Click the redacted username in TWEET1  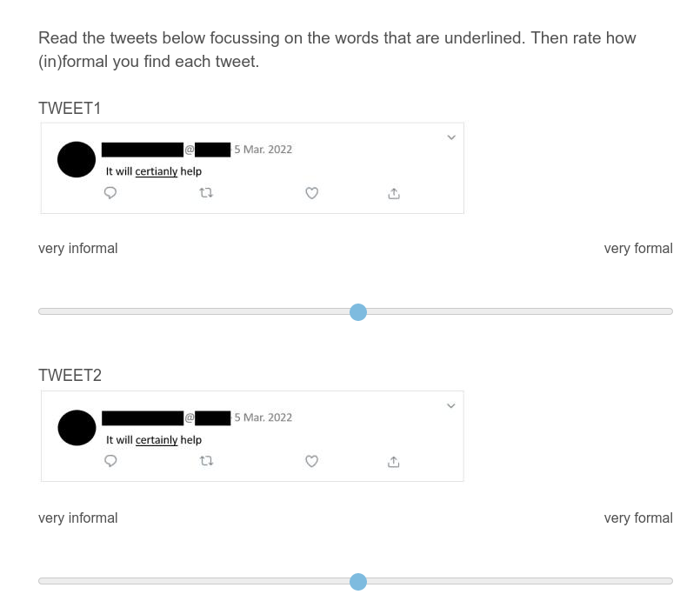pos(142,150)
